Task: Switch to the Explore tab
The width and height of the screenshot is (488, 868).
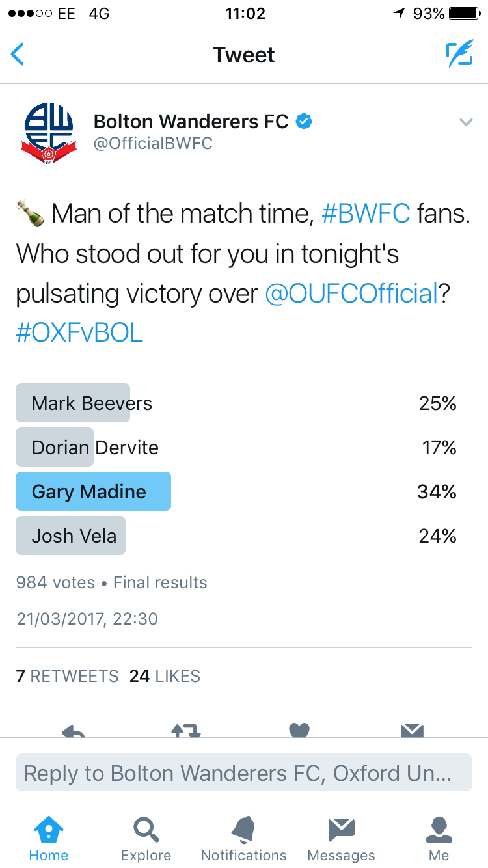Action: pos(146,838)
